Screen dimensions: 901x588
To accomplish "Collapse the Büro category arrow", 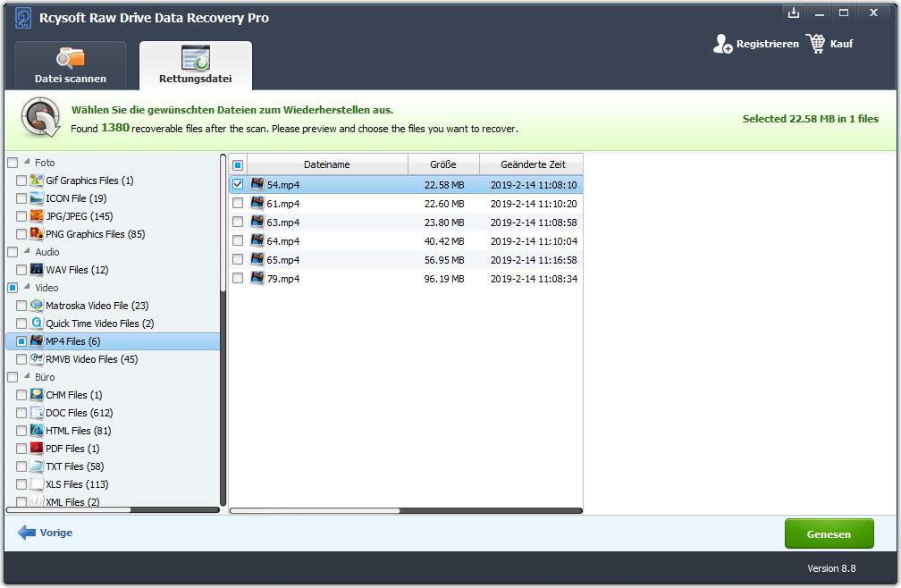I will (x=27, y=377).
